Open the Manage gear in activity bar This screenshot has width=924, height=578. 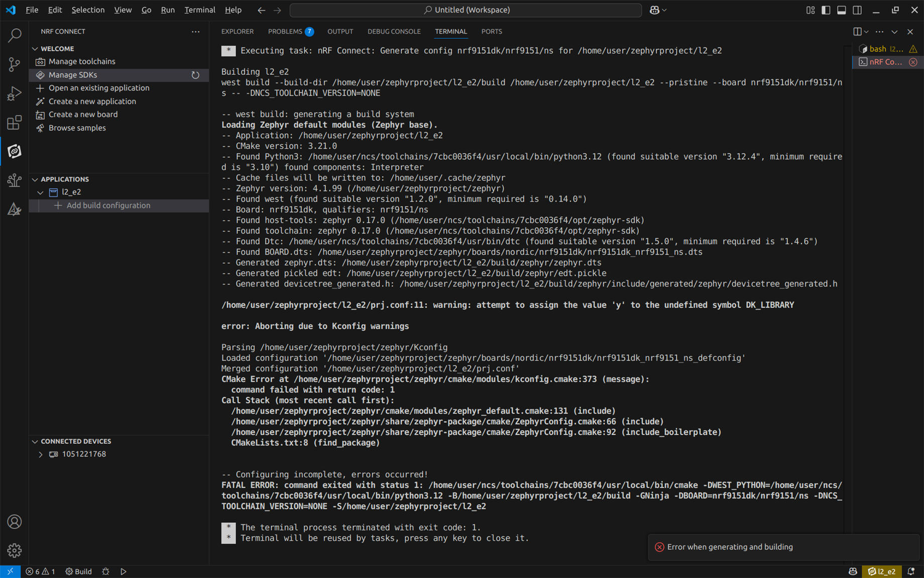point(15,550)
